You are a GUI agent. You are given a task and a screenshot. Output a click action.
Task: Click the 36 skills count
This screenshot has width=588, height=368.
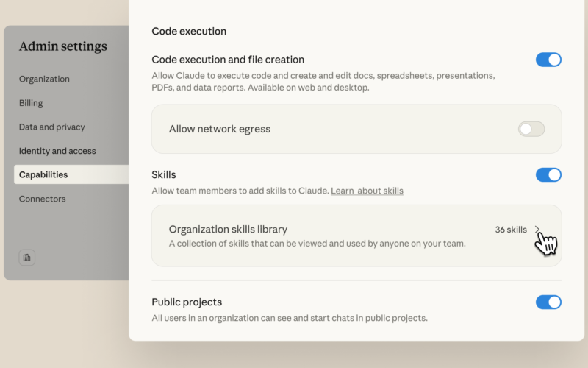coord(511,230)
